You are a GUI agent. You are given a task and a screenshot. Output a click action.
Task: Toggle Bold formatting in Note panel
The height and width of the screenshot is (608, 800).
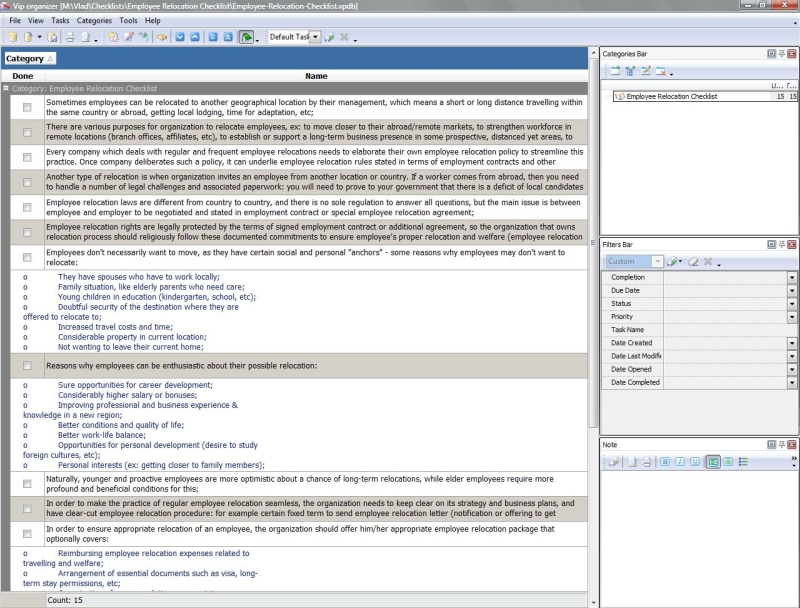pyautogui.click(x=664, y=461)
